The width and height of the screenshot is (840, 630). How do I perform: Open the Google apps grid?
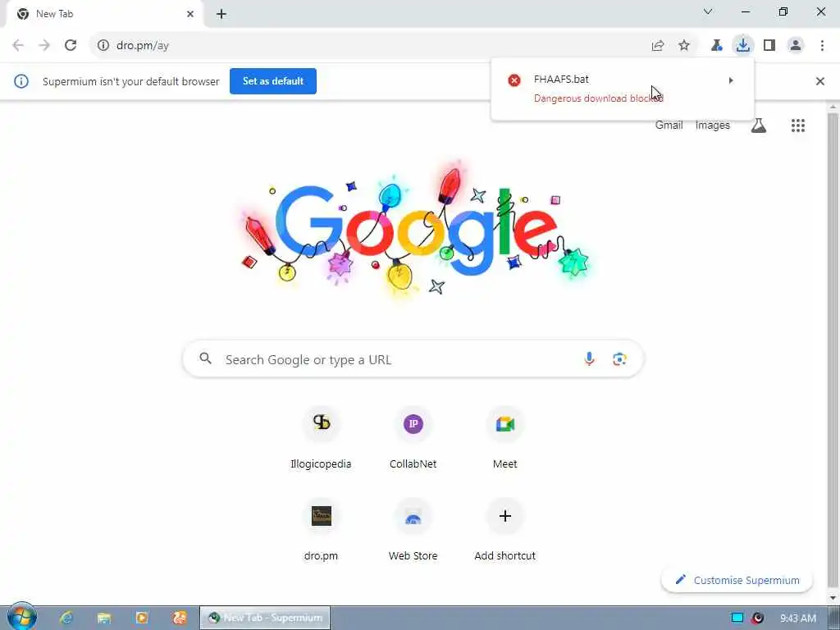[797, 126]
